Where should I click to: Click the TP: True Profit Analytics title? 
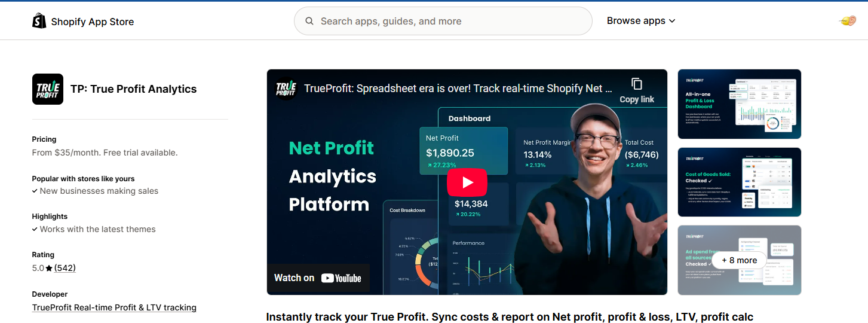click(x=133, y=89)
